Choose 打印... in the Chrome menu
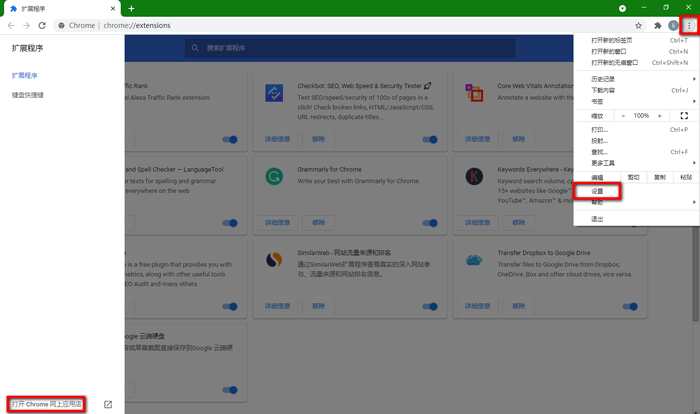 pos(637,130)
